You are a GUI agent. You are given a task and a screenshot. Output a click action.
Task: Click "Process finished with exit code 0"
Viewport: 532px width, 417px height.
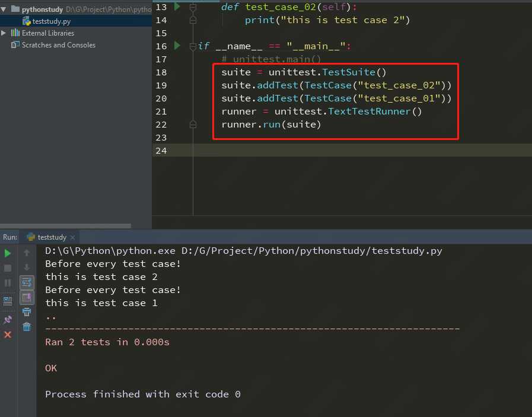pyautogui.click(x=143, y=394)
